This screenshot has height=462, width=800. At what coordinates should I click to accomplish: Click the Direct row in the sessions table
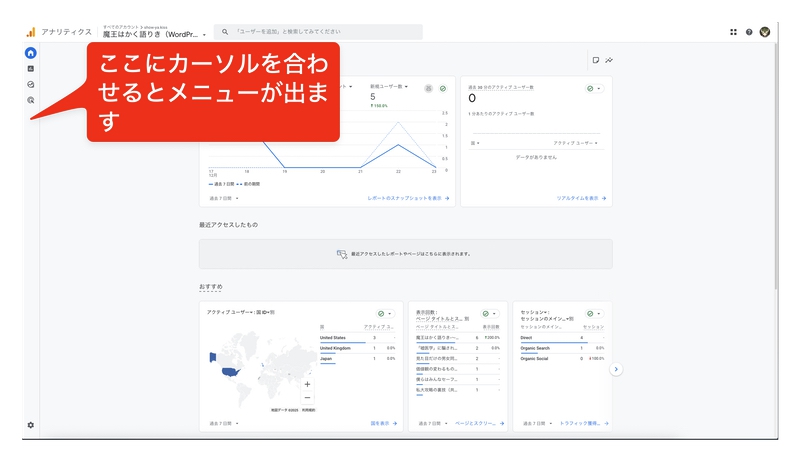point(562,338)
